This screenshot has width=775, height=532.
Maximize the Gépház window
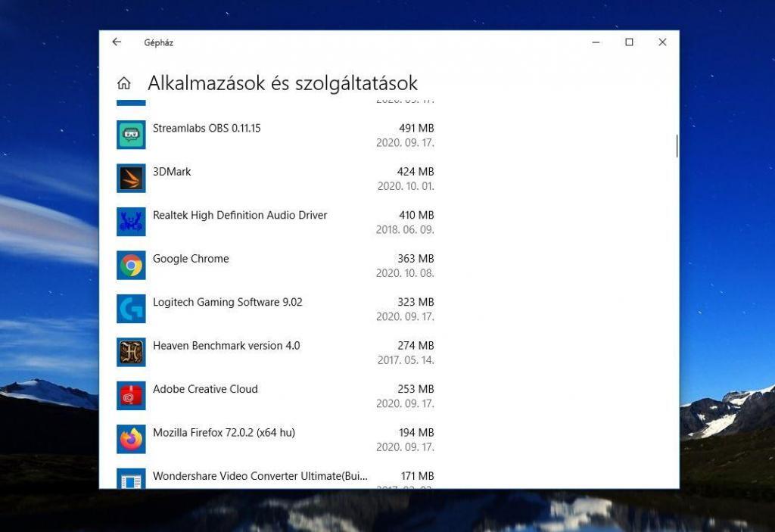pos(629,42)
